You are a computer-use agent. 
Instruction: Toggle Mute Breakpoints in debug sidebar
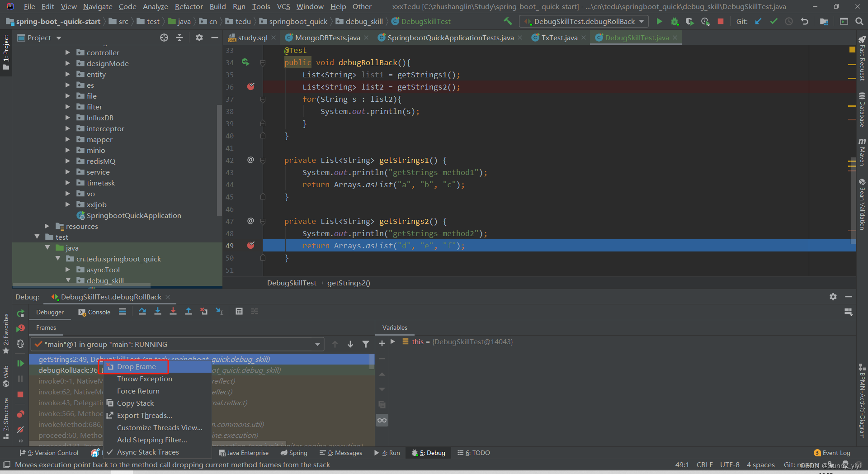(x=20, y=430)
